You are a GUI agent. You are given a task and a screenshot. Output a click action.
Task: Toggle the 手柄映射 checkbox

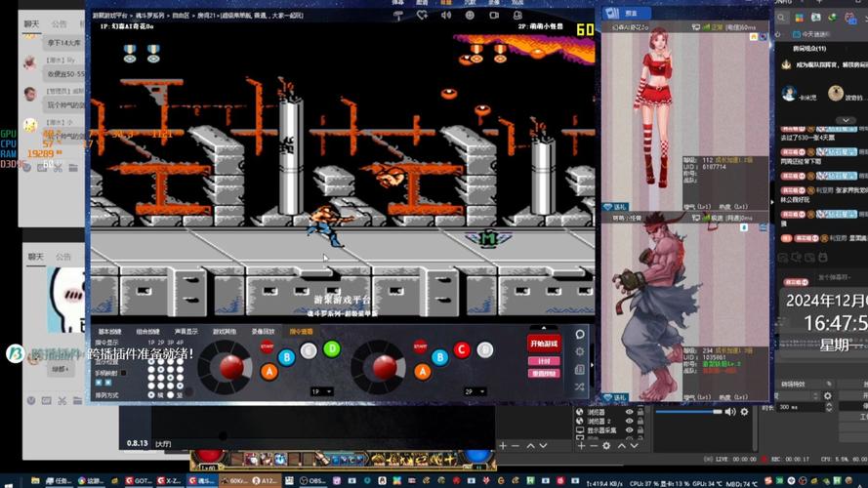(123, 374)
